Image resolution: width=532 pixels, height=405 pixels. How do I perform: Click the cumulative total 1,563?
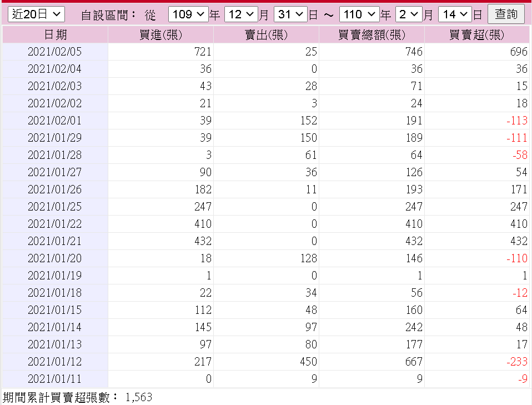(139, 397)
